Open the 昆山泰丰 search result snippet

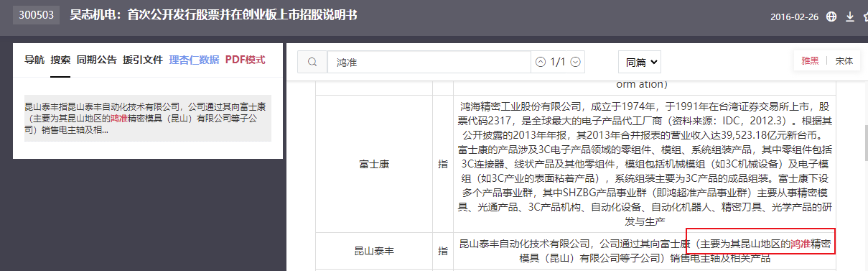[x=148, y=119]
